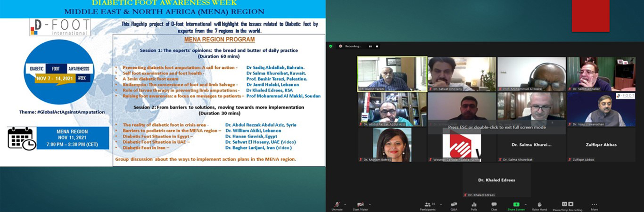Select Dr. Sadiq Abdallah's video tile

tap(601, 74)
